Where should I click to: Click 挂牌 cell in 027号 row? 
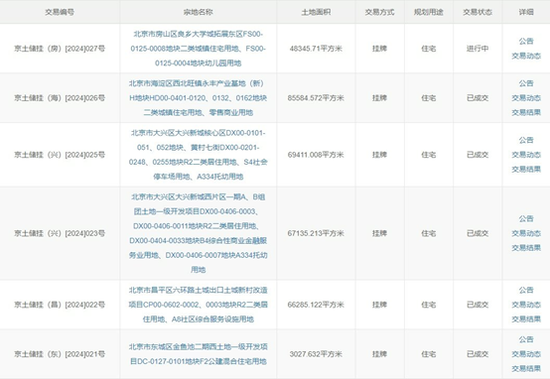click(x=380, y=48)
